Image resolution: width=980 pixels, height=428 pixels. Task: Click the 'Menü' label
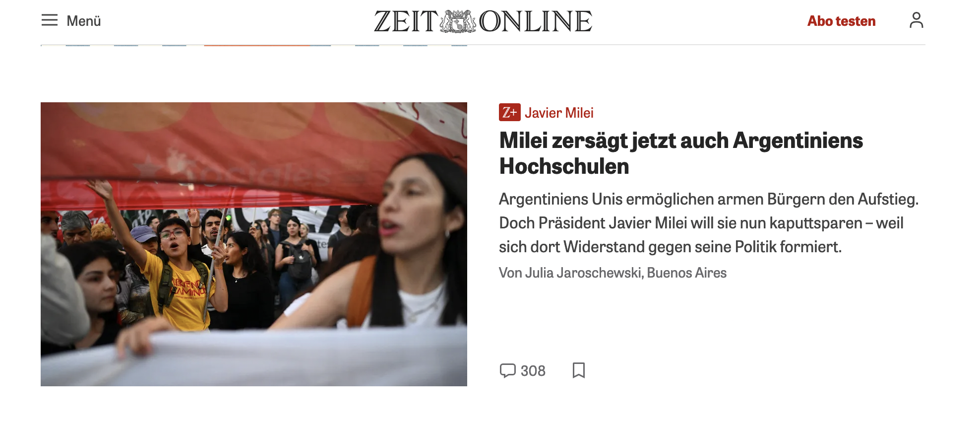point(84,21)
